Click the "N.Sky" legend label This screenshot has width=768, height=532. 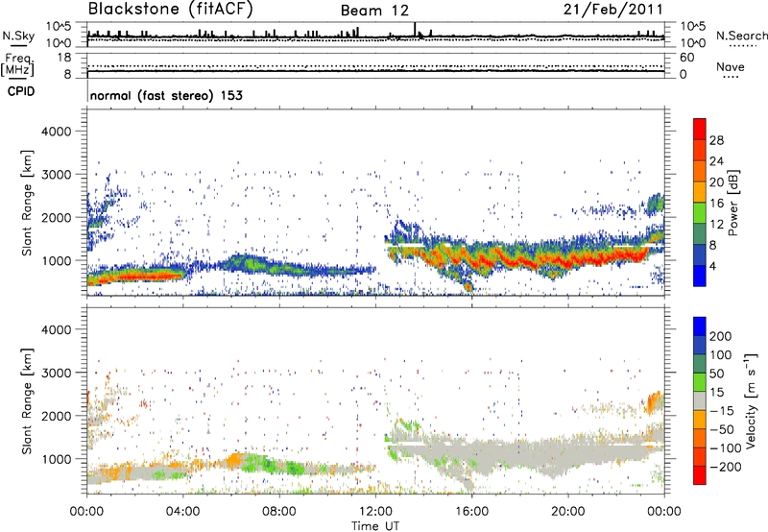pyautogui.click(x=18, y=36)
